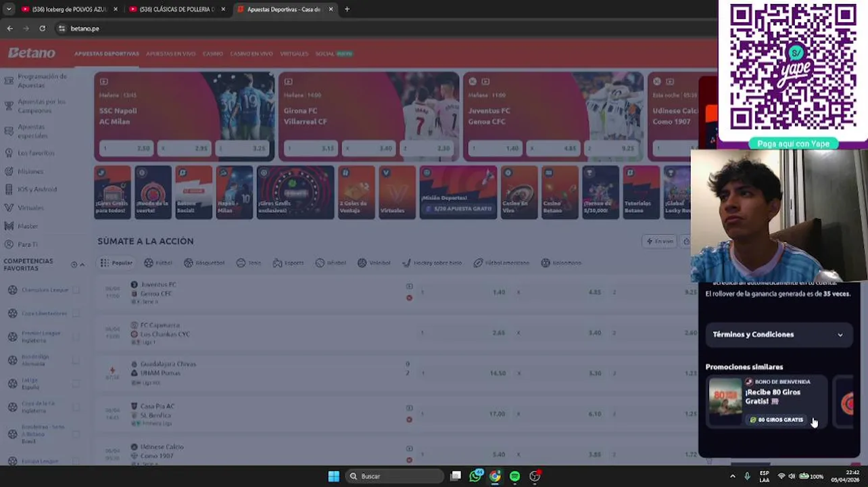This screenshot has height=487, width=868.
Task: Open Tutoriales Betano promo tile
Action: tap(641, 192)
